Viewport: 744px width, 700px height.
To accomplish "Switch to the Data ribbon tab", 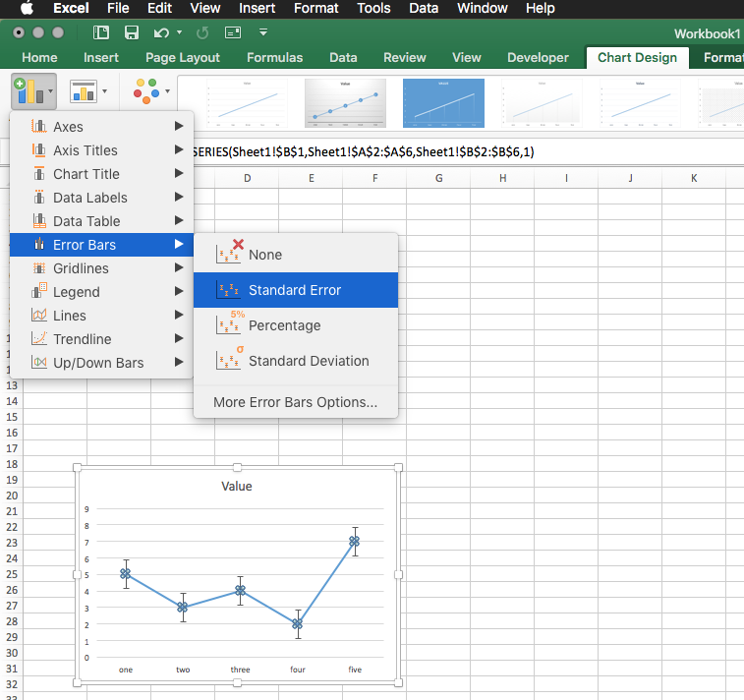I will tap(343, 57).
